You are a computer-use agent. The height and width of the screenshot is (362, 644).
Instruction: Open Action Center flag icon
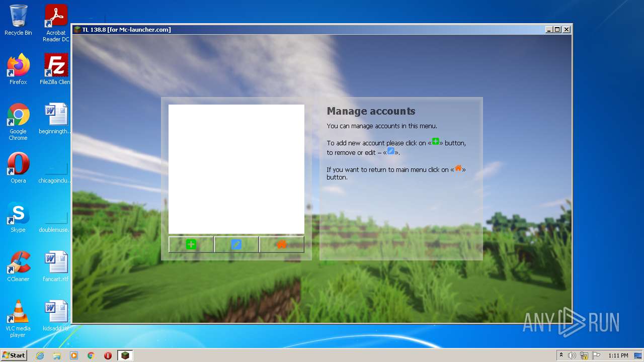[x=596, y=355]
